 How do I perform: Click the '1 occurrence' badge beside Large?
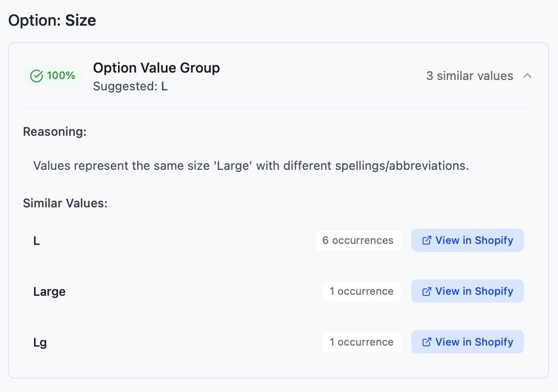coord(361,291)
